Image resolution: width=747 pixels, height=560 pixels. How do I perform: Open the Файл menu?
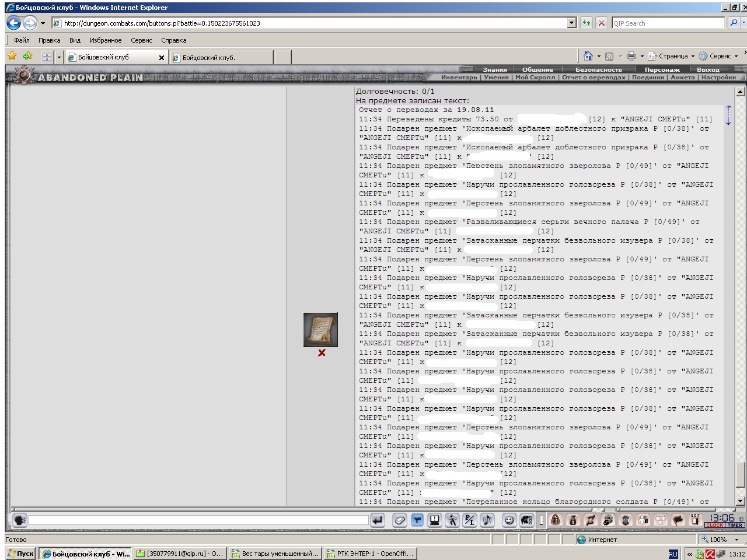[22, 40]
